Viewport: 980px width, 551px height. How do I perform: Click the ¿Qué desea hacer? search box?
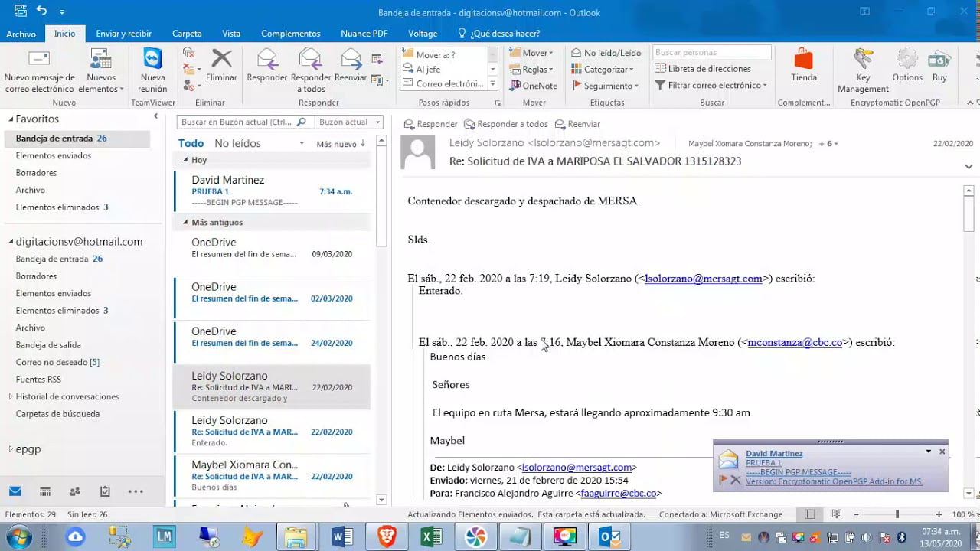pyautogui.click(x=498, y=34)
